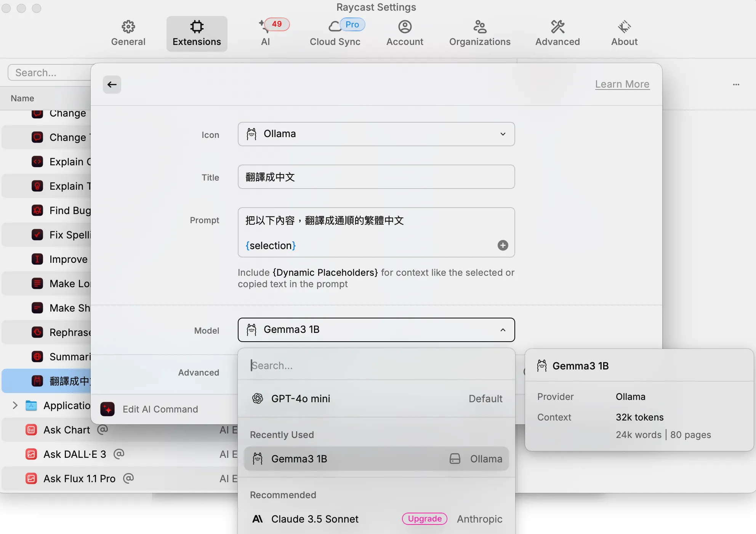
Task: Click the Gemma3 1B title in info panel
Action: [x=580, y=366]
